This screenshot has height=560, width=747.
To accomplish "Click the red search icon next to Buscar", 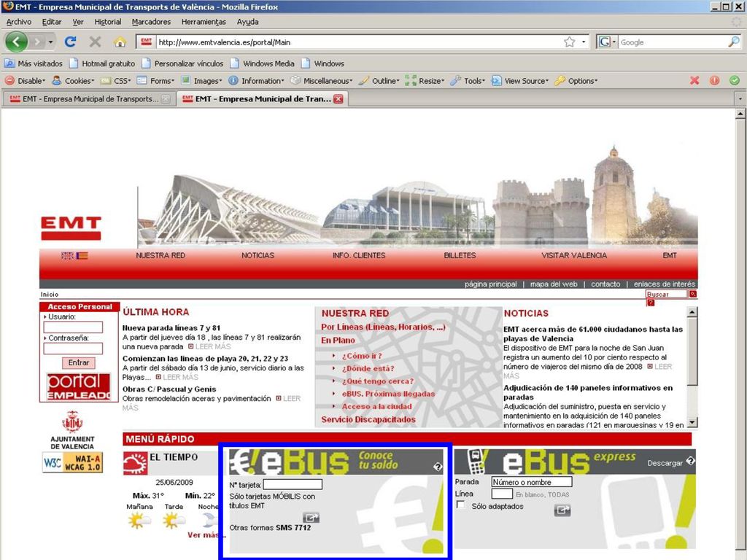I will 693,295.
